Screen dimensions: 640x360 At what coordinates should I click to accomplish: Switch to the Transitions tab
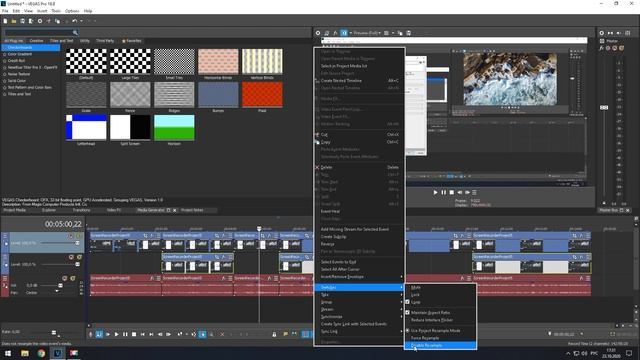point(81,210)
